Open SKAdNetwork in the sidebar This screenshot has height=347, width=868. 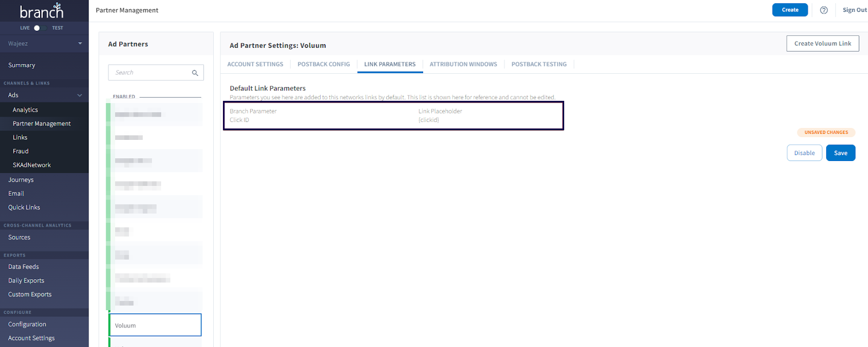pos(31,165)
